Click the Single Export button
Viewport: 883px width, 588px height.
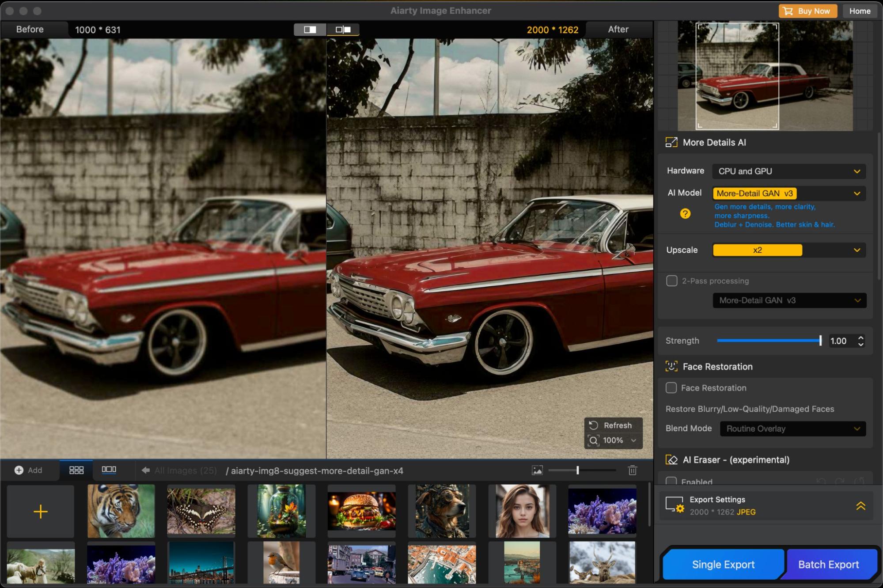[x=723, y=564]
